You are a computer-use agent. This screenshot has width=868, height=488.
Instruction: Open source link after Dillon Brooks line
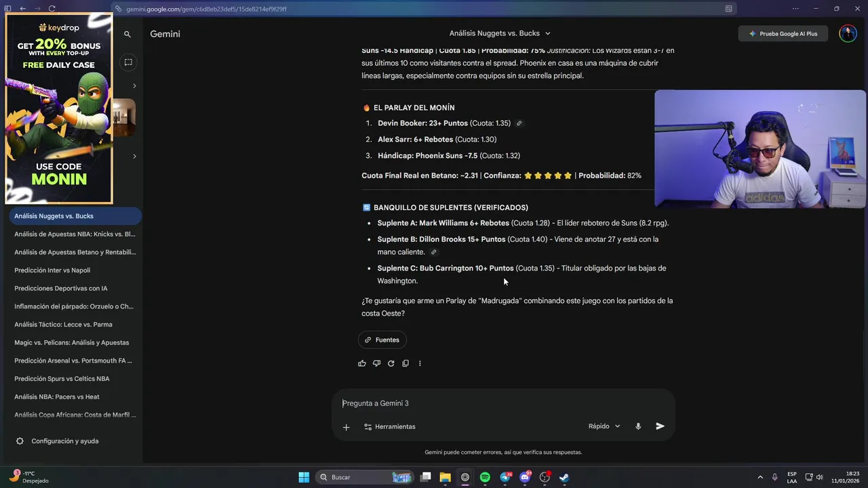point(434,252)
